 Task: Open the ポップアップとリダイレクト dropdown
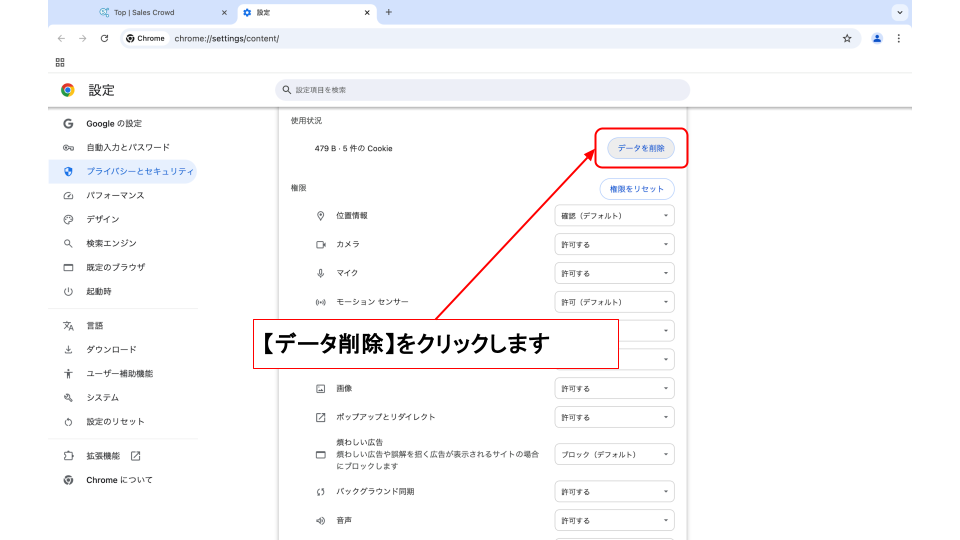point(614,417)
